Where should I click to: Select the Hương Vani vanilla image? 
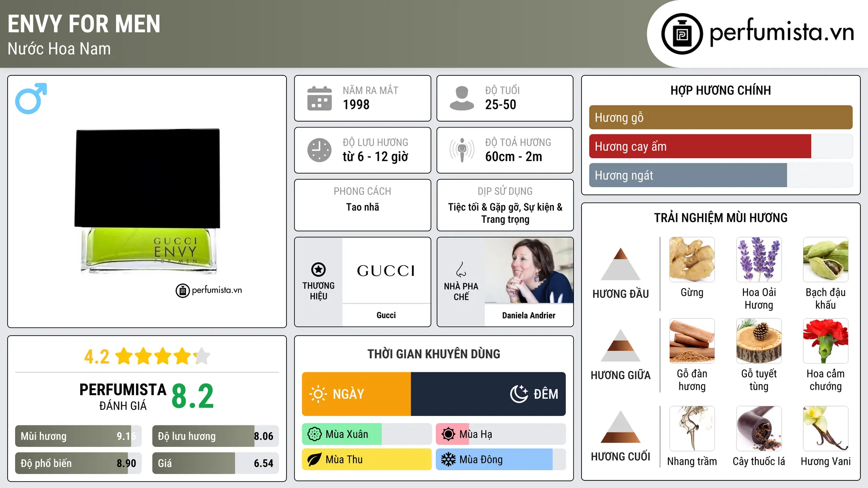[826, 428]
